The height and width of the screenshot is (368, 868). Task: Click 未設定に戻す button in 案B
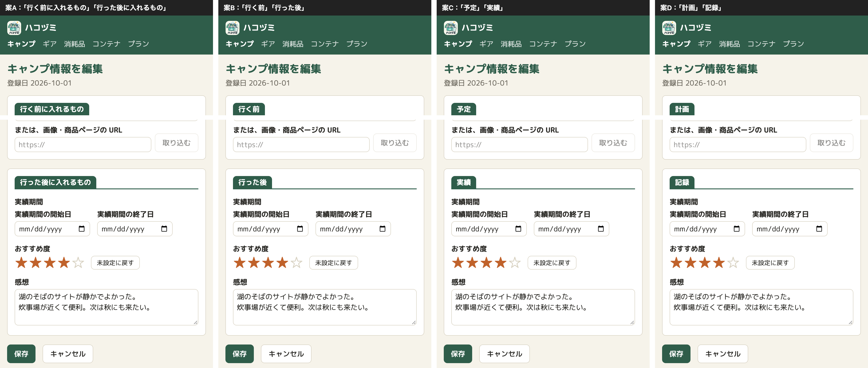coord(333,263)
